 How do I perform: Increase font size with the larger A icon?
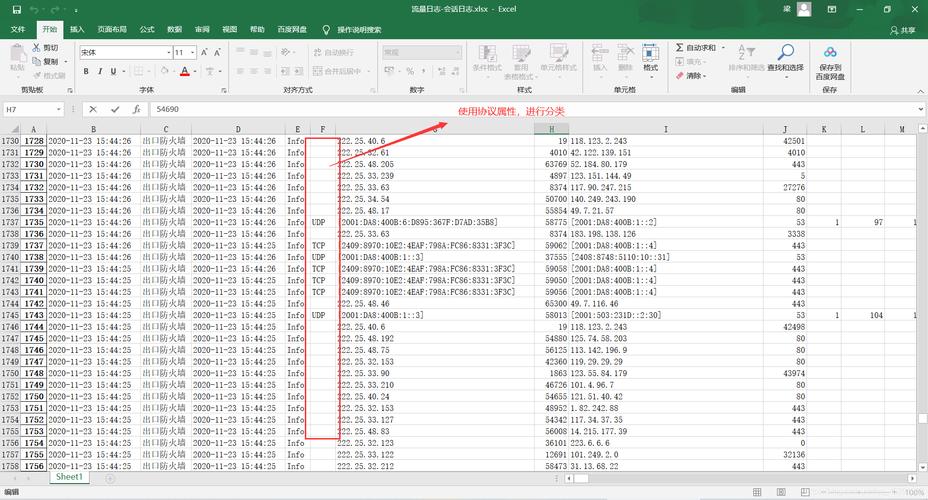point(204,53)
